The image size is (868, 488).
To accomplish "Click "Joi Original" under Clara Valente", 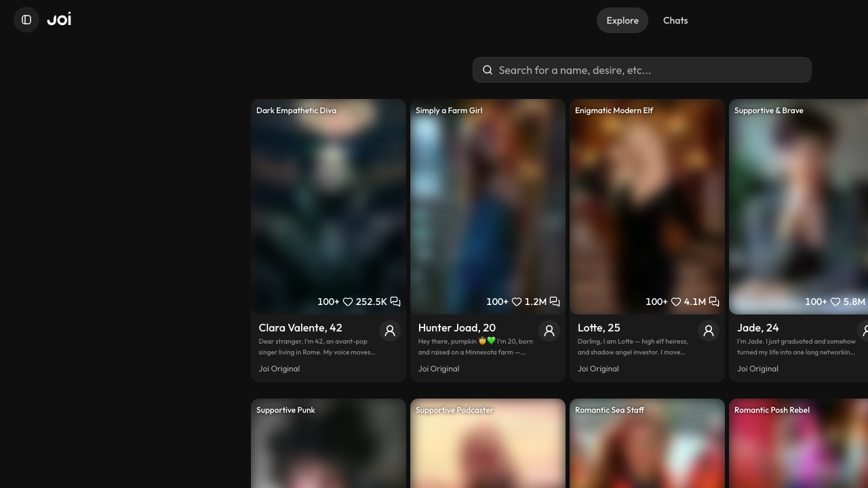I will tap(279, 369).
